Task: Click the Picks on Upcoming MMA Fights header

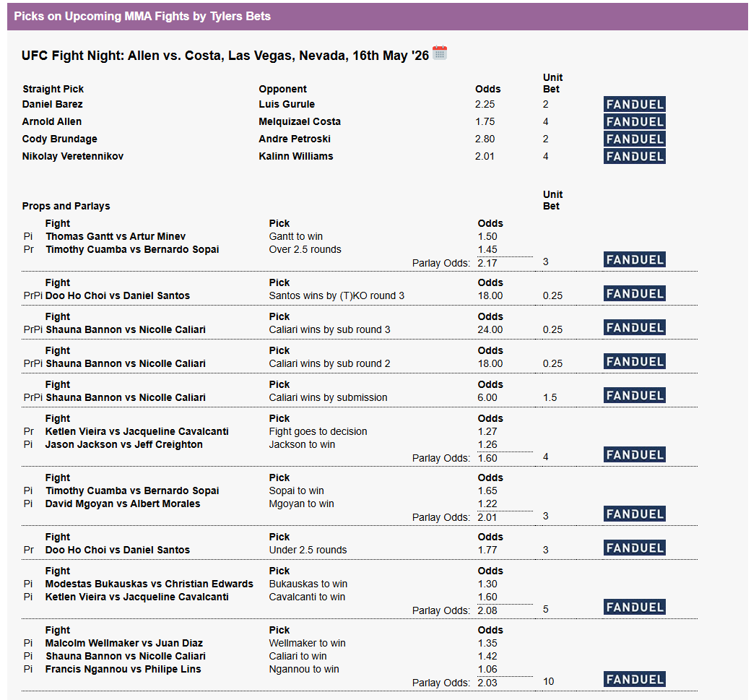Action: coord(142,17)
